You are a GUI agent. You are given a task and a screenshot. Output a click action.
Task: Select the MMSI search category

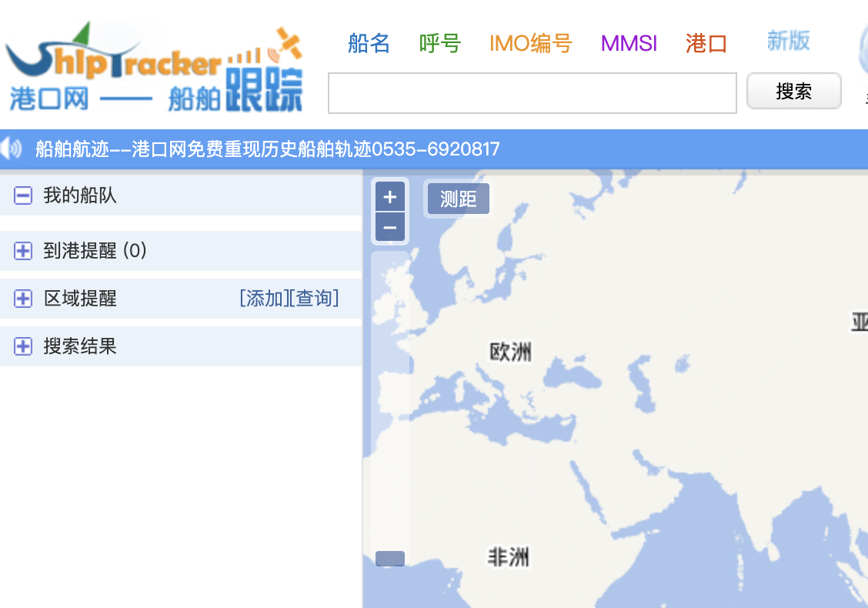click(x=629, y=44)
